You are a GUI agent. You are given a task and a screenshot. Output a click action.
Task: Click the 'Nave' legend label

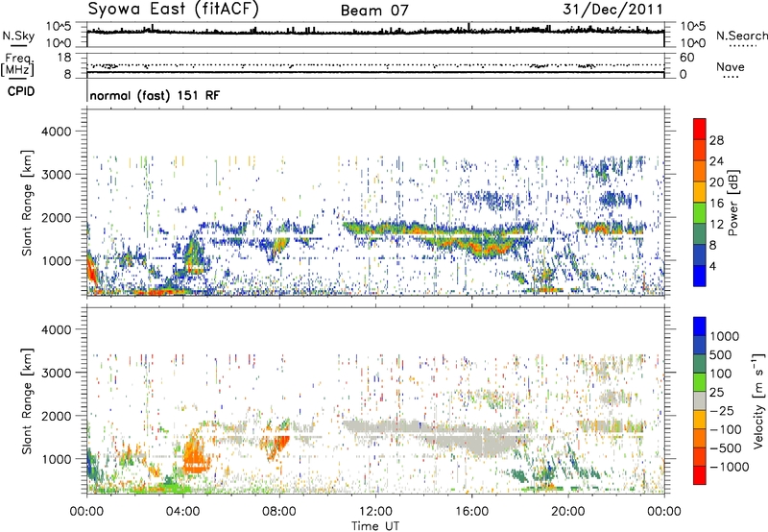pyautogui.click(x=731, y=66)
